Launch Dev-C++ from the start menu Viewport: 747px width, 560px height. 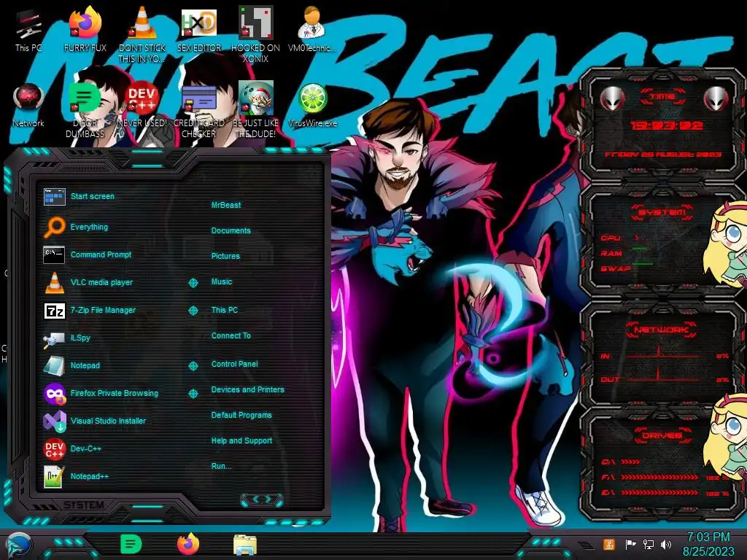tap(72, 448)
